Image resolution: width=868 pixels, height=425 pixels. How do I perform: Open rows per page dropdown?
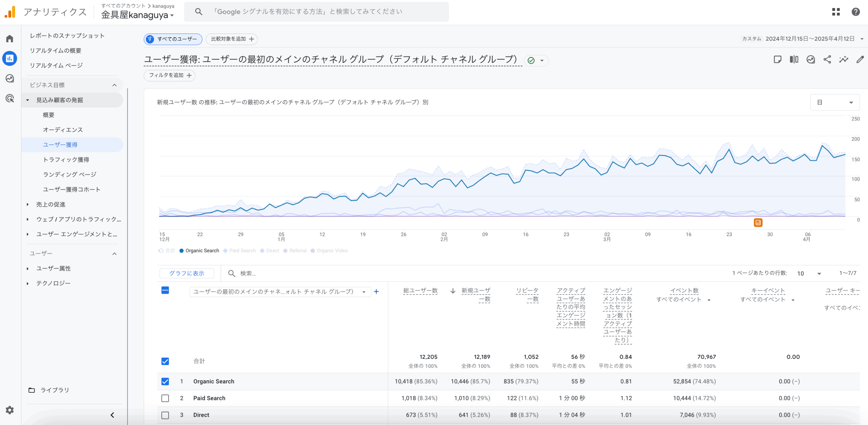[809, 273]
